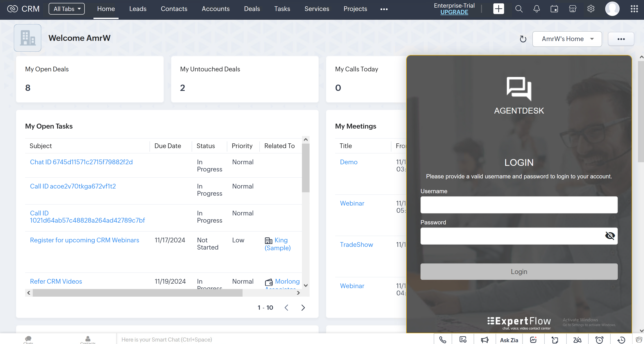
Task: Click the three-dot more options menu
Action: tap(621, 39)
